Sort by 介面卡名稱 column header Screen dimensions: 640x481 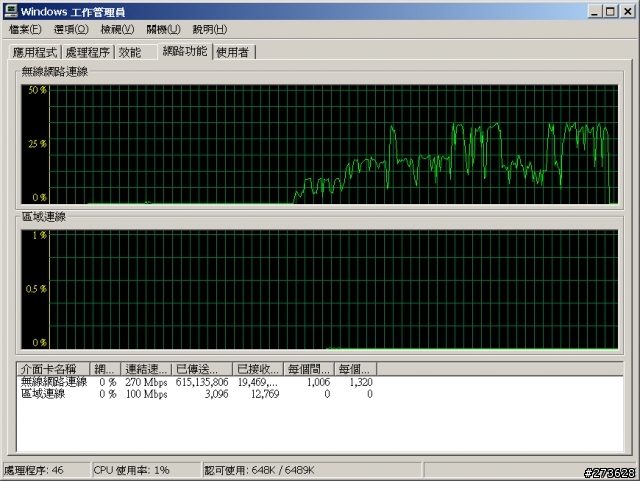[53, 369]
